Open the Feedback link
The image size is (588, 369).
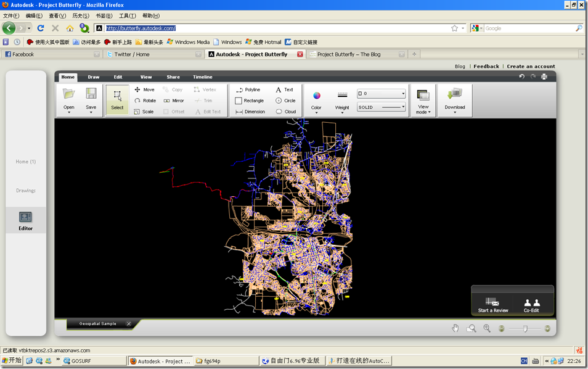pyautogui.click(x=486, y=67)
